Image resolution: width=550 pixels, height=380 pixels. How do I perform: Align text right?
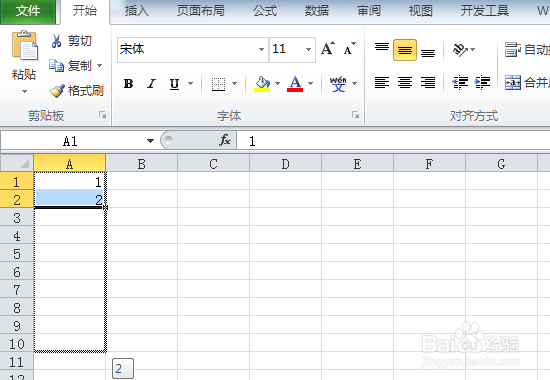(428, 83)
